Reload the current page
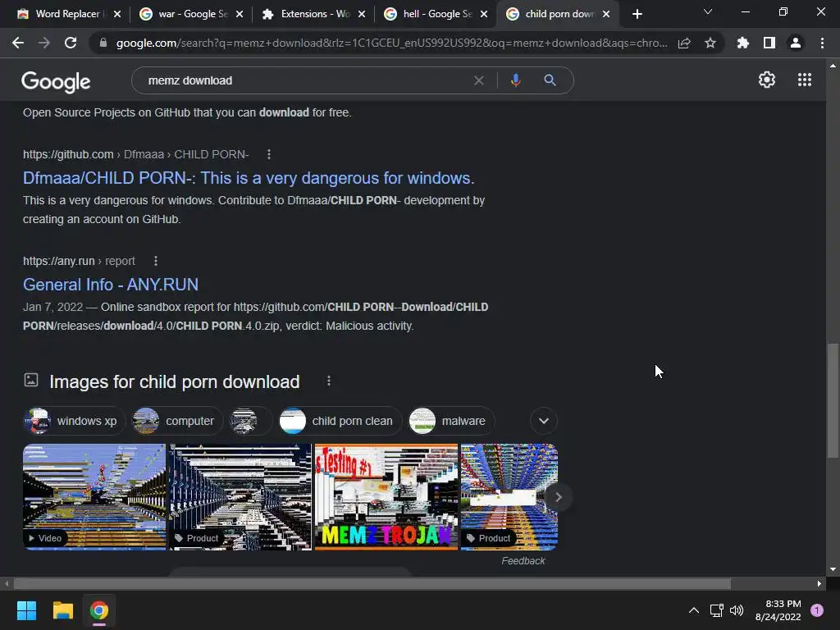 pyautogui.click(x=71, y=43)
